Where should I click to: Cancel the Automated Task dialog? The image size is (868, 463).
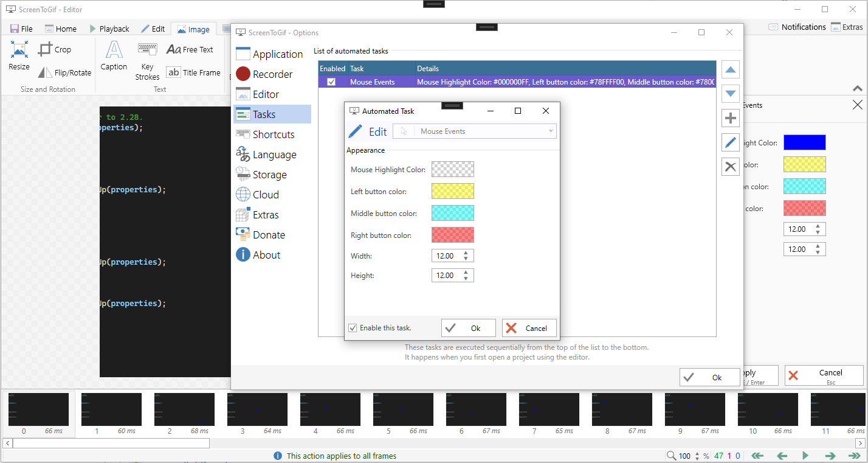(529, 328)
